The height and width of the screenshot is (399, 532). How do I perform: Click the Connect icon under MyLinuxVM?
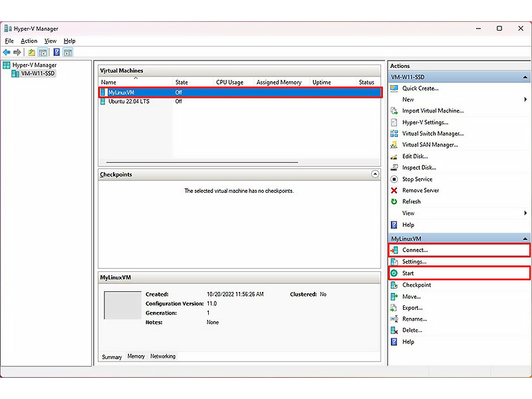(x=394, y=250)
